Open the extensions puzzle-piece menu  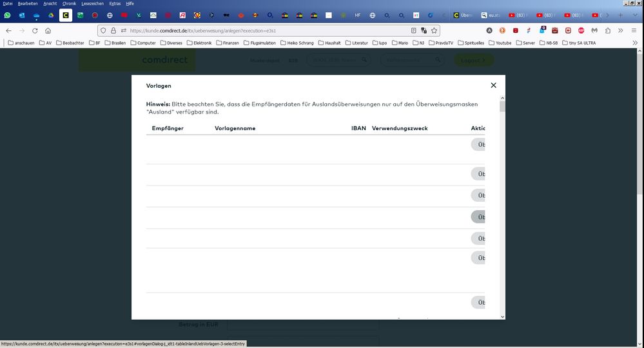608,30
